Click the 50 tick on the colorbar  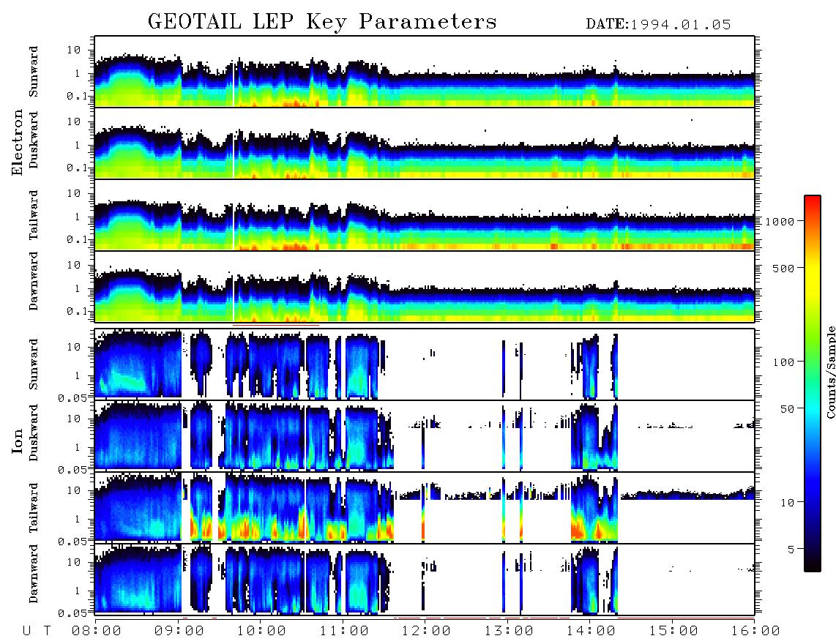tap(787, 409)
